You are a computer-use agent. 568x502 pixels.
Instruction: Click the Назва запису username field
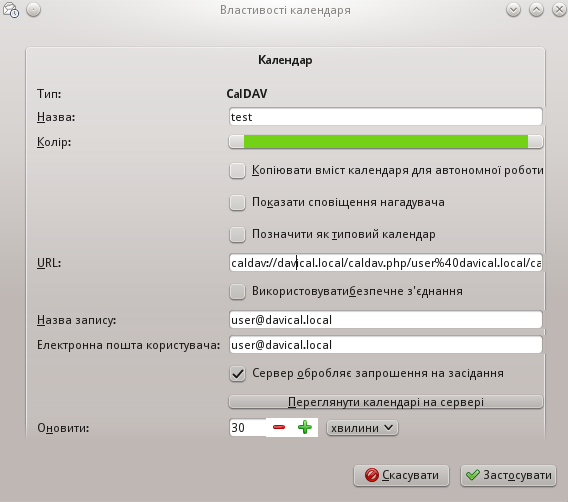click(386, 320)
